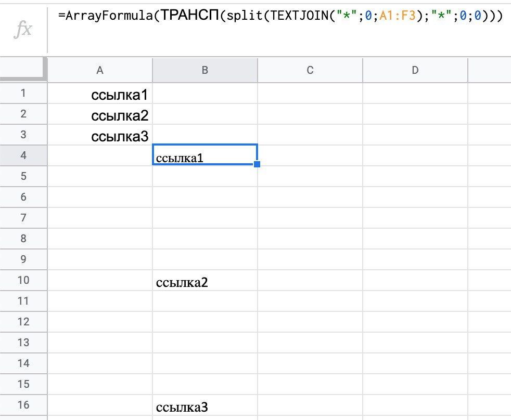Image resolution: width=511 pixels, height=420 pixels.
Task: Select row 12 header
Action: coord(23,322)
